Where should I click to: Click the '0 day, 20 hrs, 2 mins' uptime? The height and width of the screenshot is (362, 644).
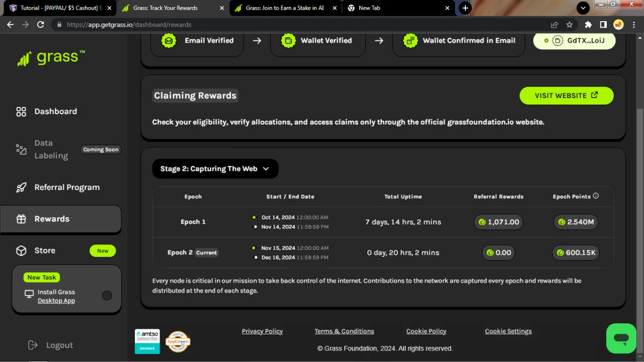[x=403, y=252]
